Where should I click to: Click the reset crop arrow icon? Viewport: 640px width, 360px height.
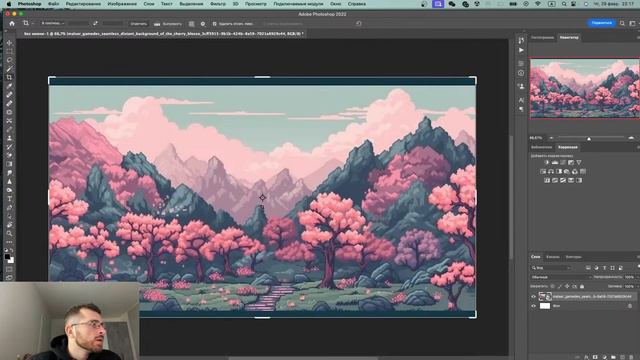(x=359, y=24)
